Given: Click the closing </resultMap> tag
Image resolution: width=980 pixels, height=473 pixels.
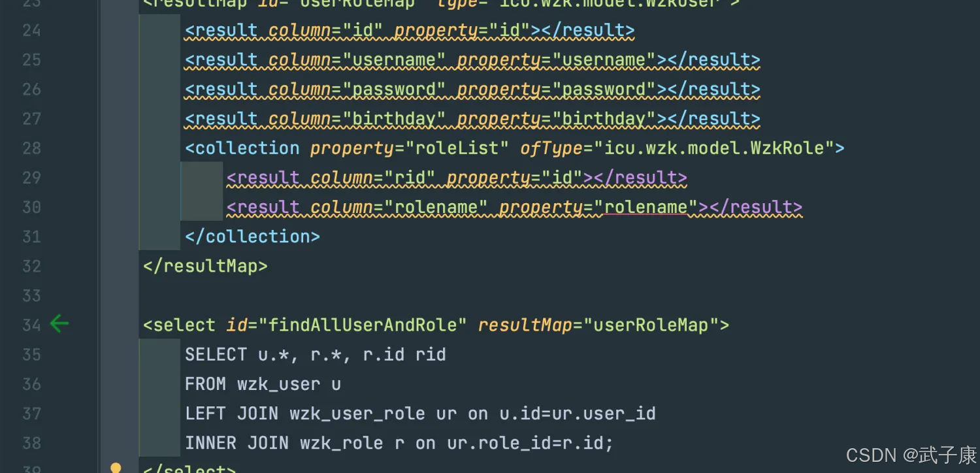Looking at the screenshot, I should click(x=205, y=266).
